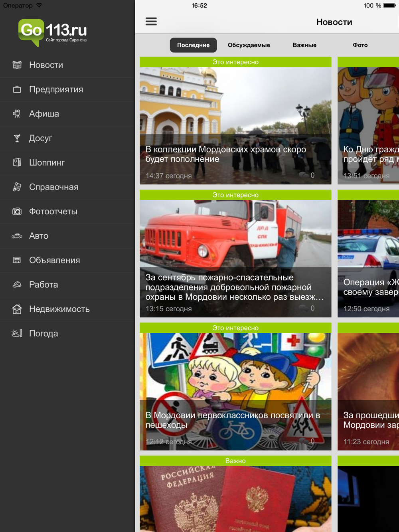The height and width of the screenshot is (532, 399).
Task: Open article about Mordovian temples collection
Action: point(235,121)
